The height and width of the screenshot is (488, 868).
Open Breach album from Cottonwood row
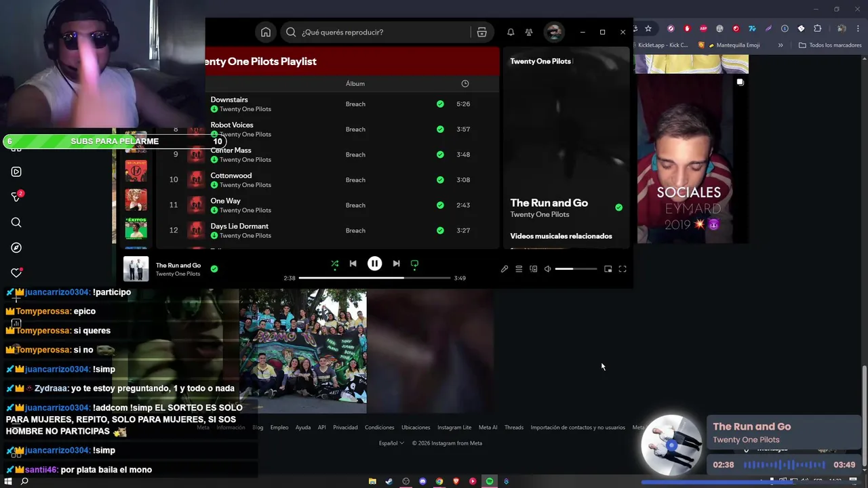point(355,180)
